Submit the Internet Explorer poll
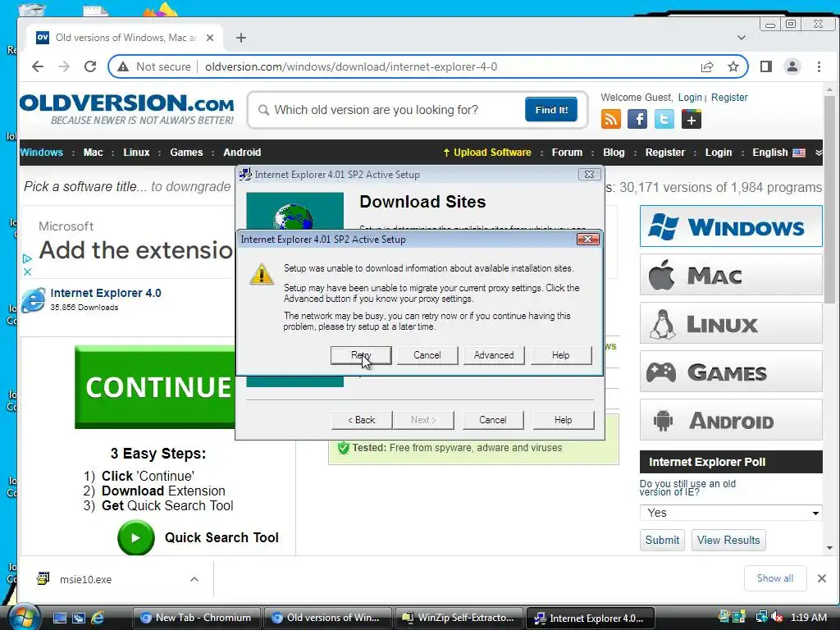This screenshot has width=840, height=630. pyautogui.click(x=662, y=540)
